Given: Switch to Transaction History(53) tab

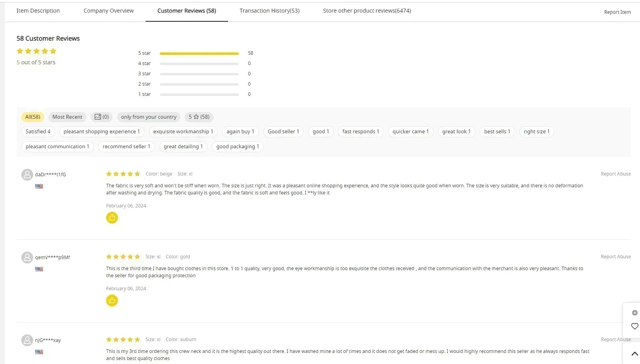Looking at the screenshot, I should click(x=269, y=11).
